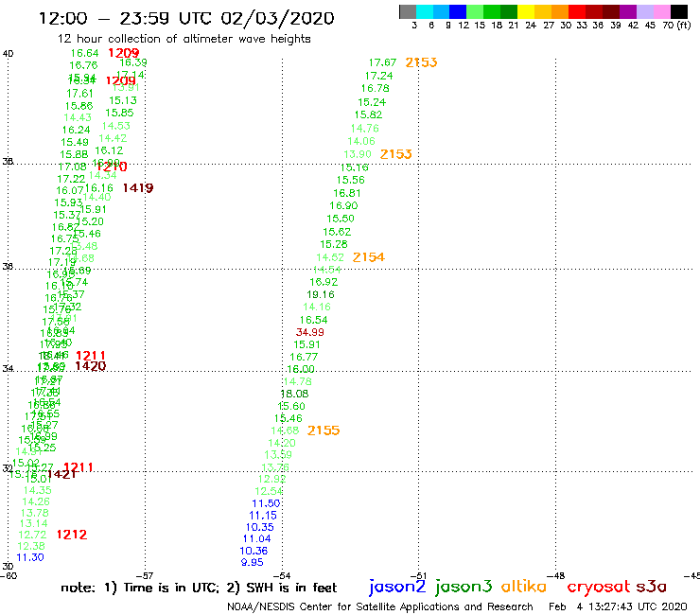700x615 pixels.
Task: Click the blue 11.04 jason2 value
Action: point(257,539)
